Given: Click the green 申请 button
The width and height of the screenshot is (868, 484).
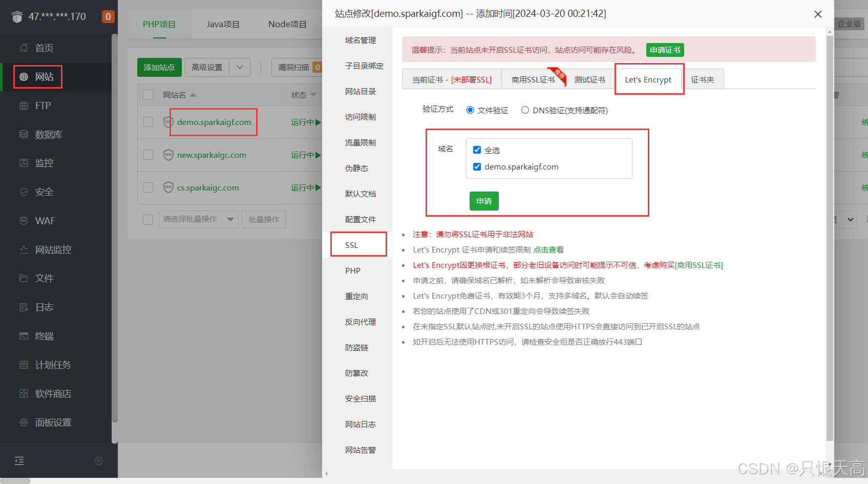Looking at the screenshot, I should pyautogui.click(x=484, y=201).
